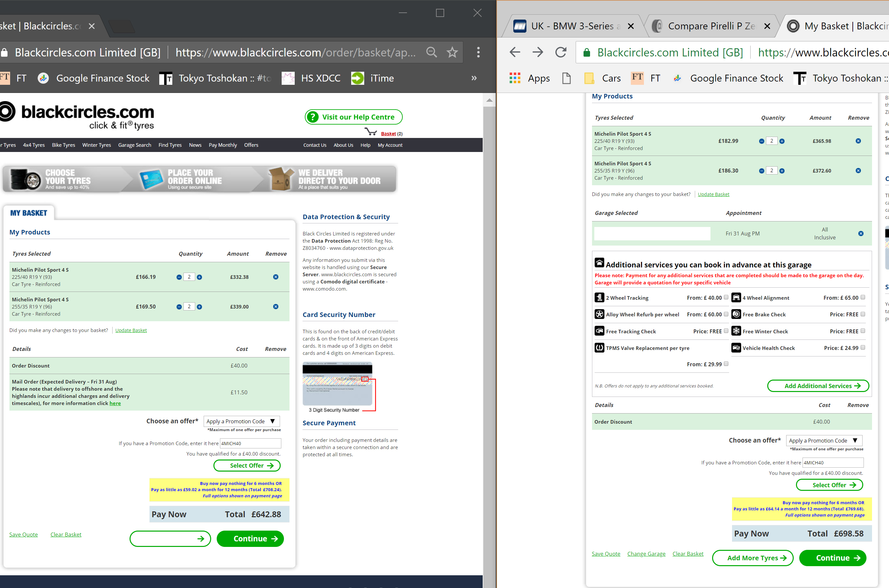Click Continue button in right window
Viewport: 889px width, 588px height.
(x=833, y=558)
